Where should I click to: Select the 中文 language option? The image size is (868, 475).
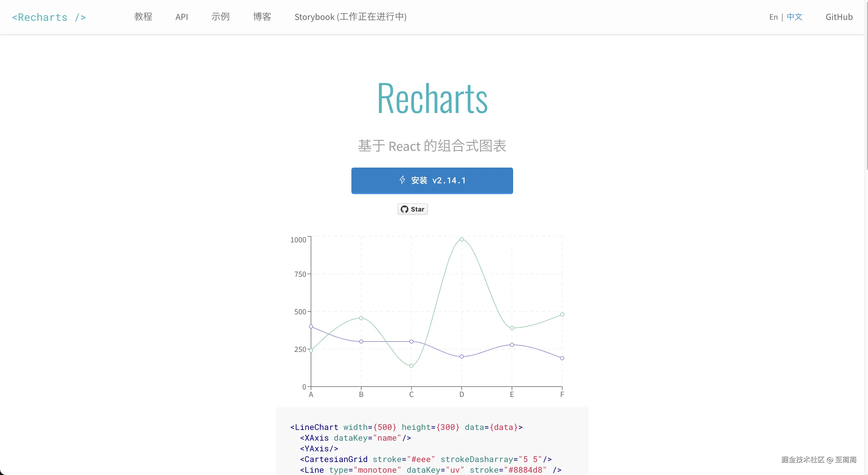click(794, 17)
